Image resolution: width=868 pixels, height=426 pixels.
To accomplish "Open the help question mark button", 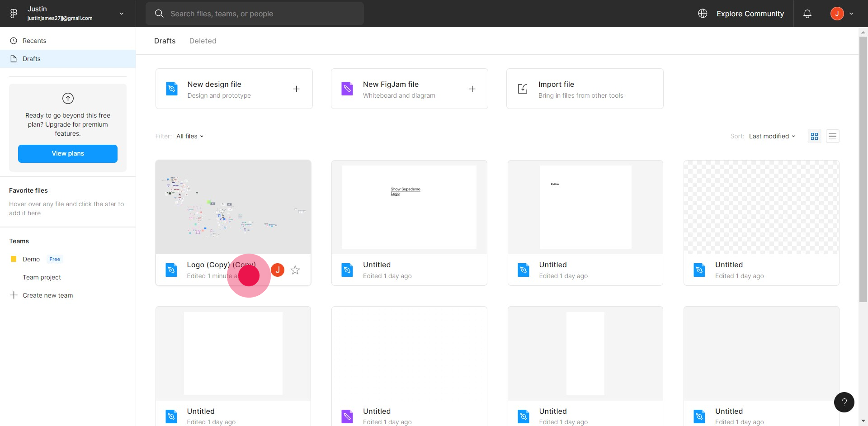I will click(844, 402).
